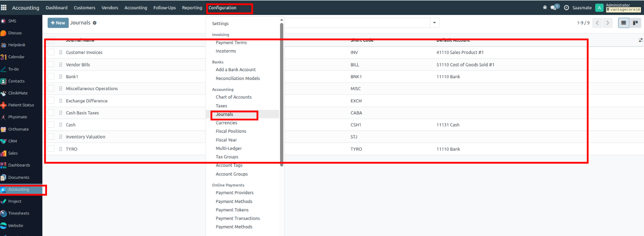Viewport: 644px width, 236px height.
Task: Go to next page arrow
Action: point(608,23)
